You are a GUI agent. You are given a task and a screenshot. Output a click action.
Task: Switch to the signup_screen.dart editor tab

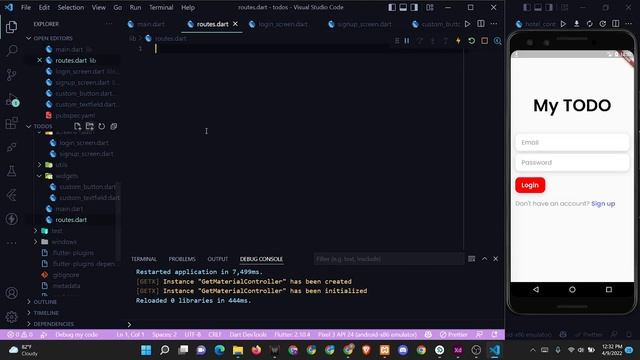click(x=364, y=24)
